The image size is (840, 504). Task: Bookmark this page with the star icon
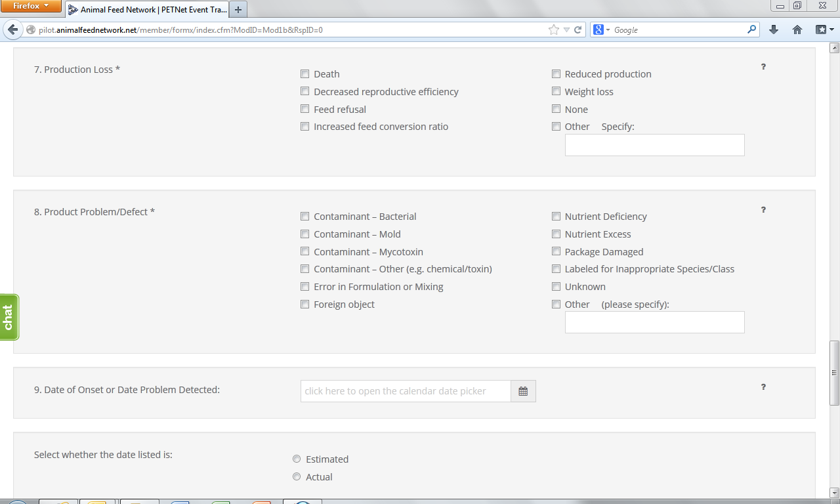554,30
